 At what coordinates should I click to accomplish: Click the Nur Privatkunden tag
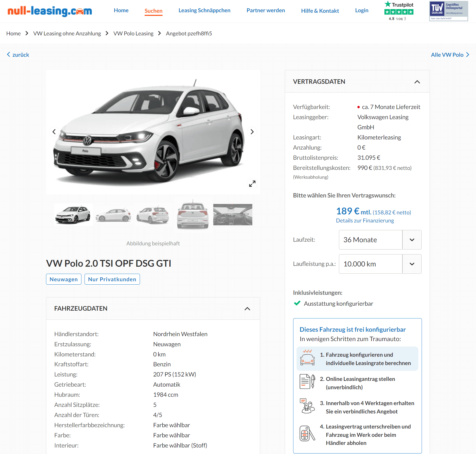click(112, 279)
